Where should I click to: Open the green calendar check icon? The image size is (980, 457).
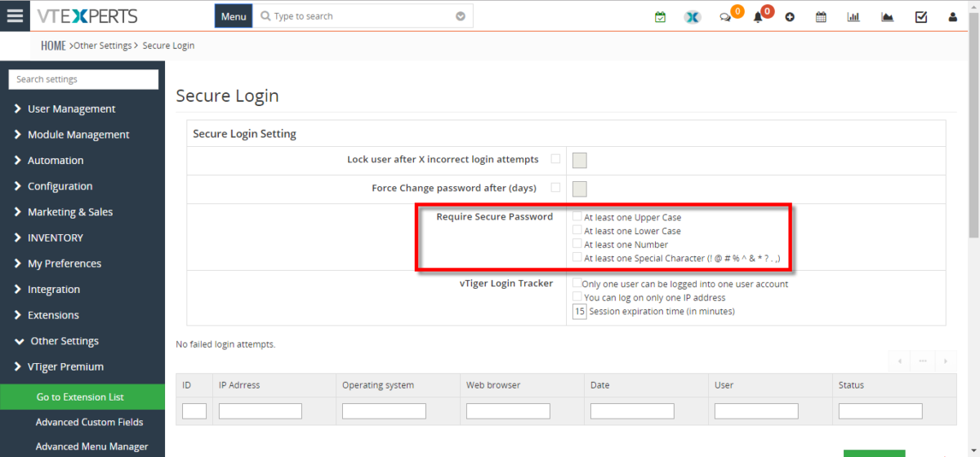[660, 16]
